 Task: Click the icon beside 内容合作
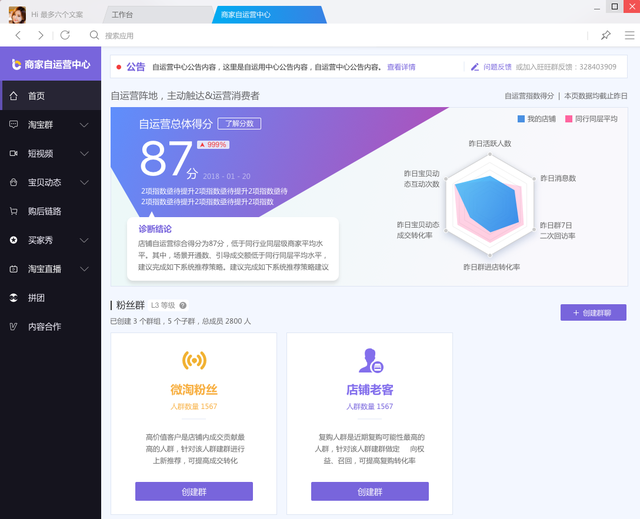click(x=13, y=326)
